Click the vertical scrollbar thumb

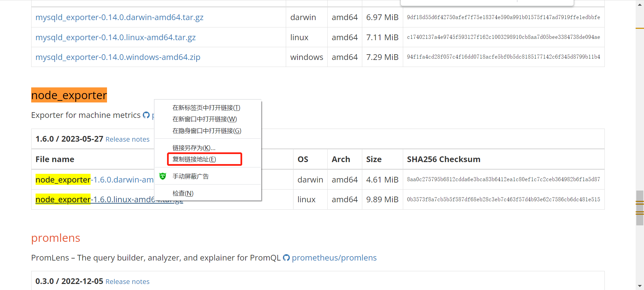tap(640, 208)
